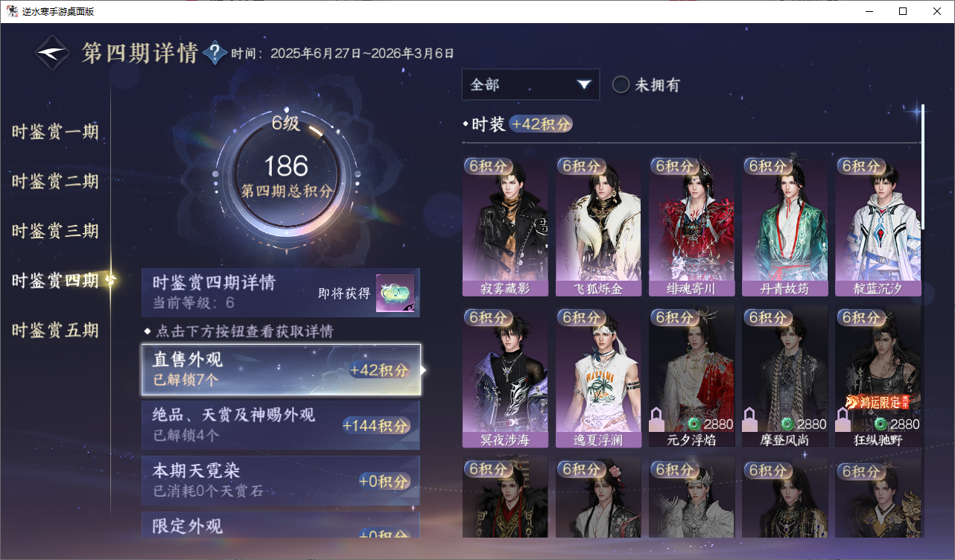Switch to 时鉴赏一期 tab
The width and height of the screenshot is (955, 560).
tap(55, 132)
